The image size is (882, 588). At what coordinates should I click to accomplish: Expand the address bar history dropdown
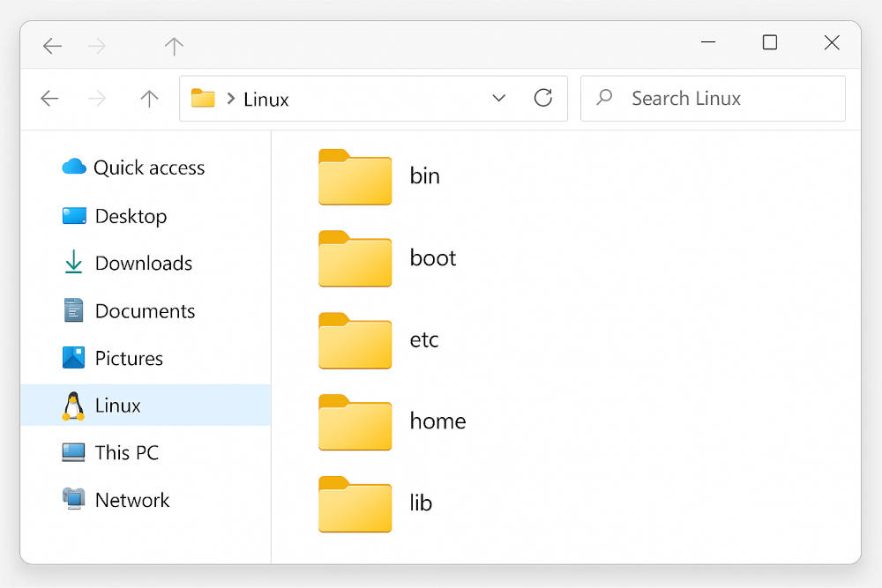coord(498,98)
